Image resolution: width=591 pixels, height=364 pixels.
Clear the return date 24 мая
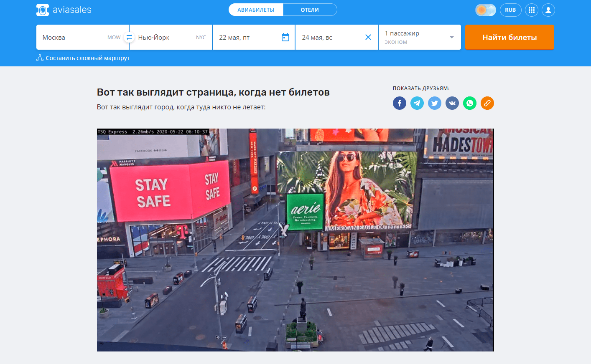368,37
